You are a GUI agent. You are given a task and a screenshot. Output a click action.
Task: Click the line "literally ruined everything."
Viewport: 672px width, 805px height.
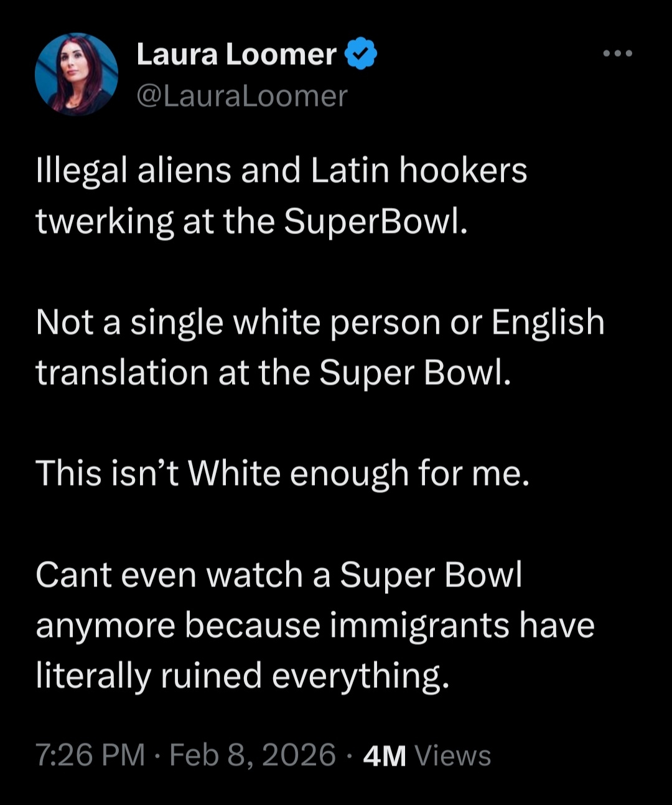point(242,675)
